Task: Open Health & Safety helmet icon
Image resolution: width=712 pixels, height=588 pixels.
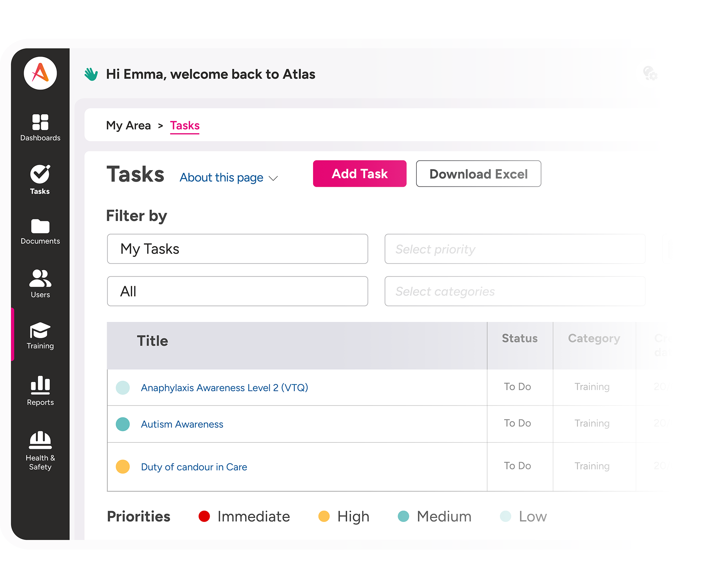Action: tap(40, 440)
